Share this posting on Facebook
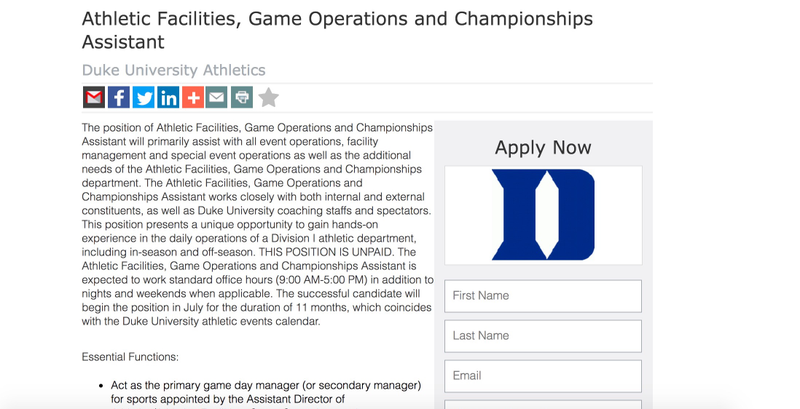The height and width of the screenshot is (409, 800). click(x=119, y=97)
